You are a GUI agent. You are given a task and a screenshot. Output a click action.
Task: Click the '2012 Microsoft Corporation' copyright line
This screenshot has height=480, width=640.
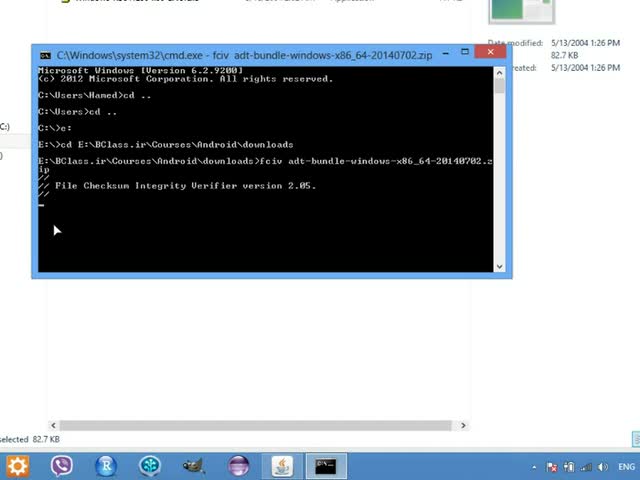(185, 79)
